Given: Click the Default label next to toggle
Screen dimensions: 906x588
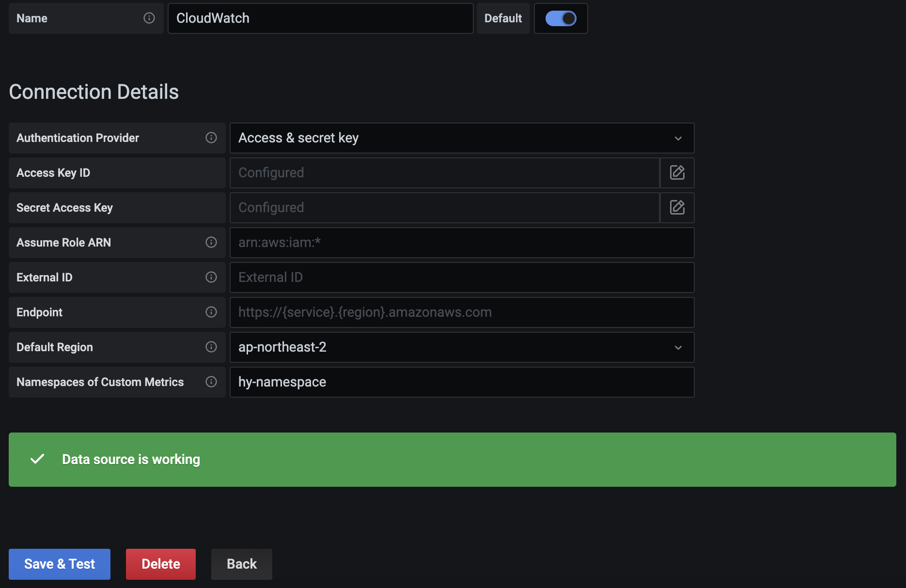Looking at the screenshot, I should coord(503,18).
